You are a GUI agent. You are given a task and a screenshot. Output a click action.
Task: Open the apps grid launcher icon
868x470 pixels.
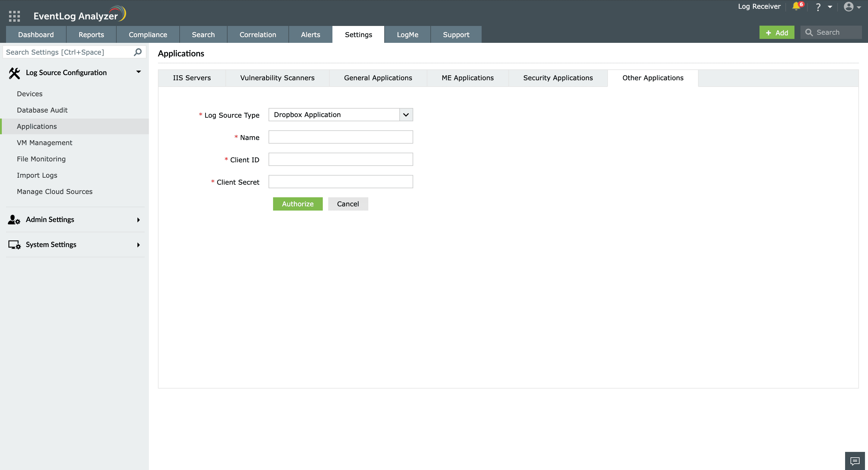click(x=14, y=16)
